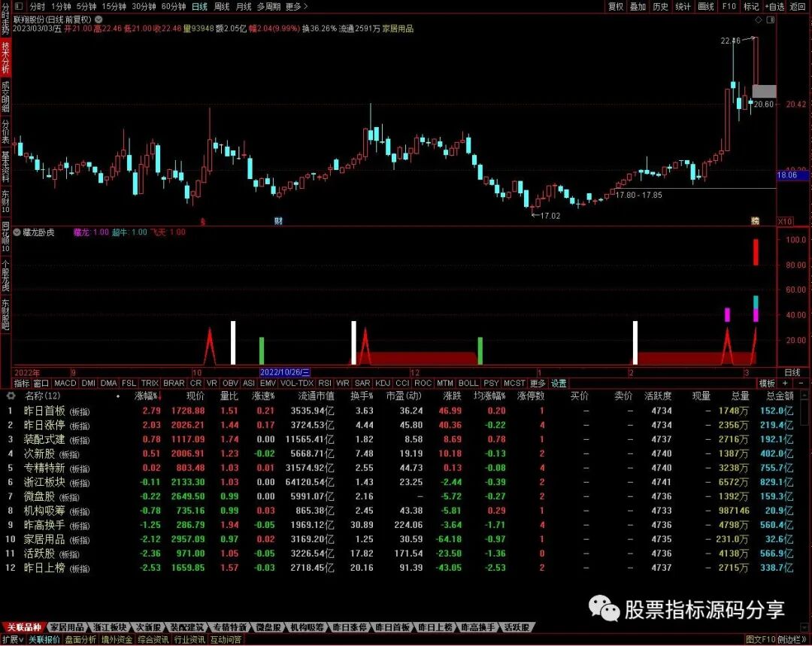Image resolution: width=812 pixels, height=646 pixels.
Task: Click the 叠加 overlay button
Action: pyautogui.click(x=638, y=6)
